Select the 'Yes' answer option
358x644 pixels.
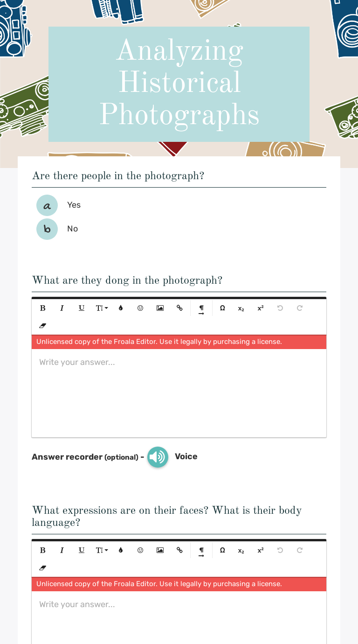(x=47, y=205)
